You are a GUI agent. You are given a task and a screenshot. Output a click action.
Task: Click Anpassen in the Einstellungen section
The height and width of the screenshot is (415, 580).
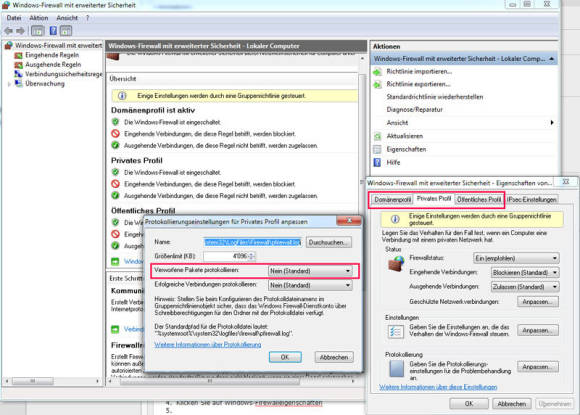(538, 330)
